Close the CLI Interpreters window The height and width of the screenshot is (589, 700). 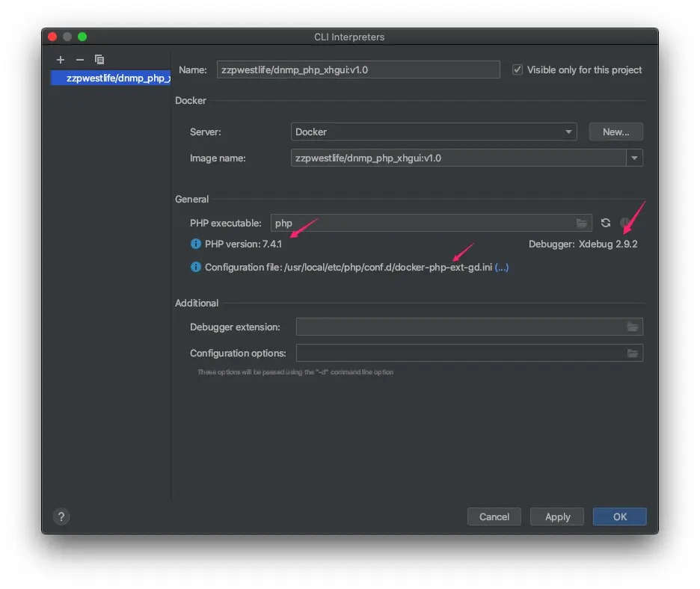(x=52, y=37)
